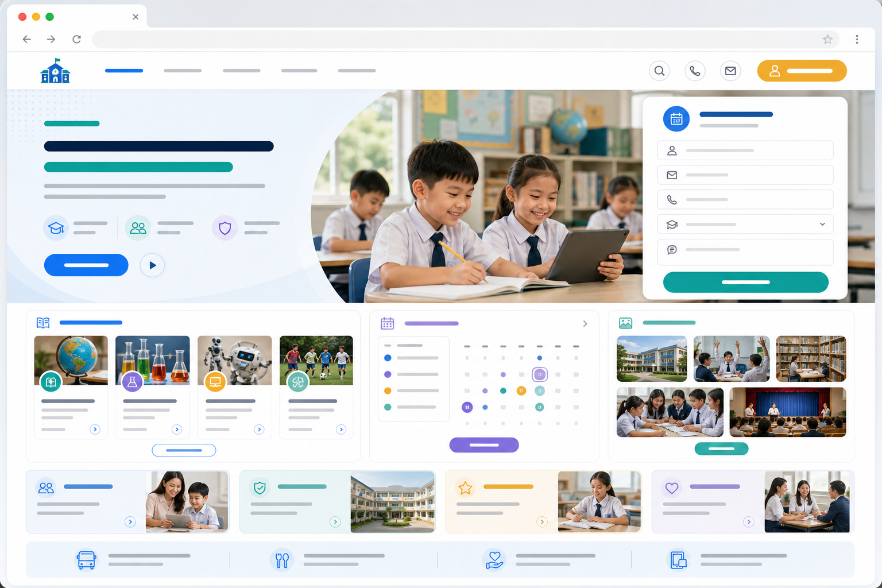The width and height of the screenshot is (882, 588).
Task: Click the shield check icon on green card
Action: coord(260,488)
